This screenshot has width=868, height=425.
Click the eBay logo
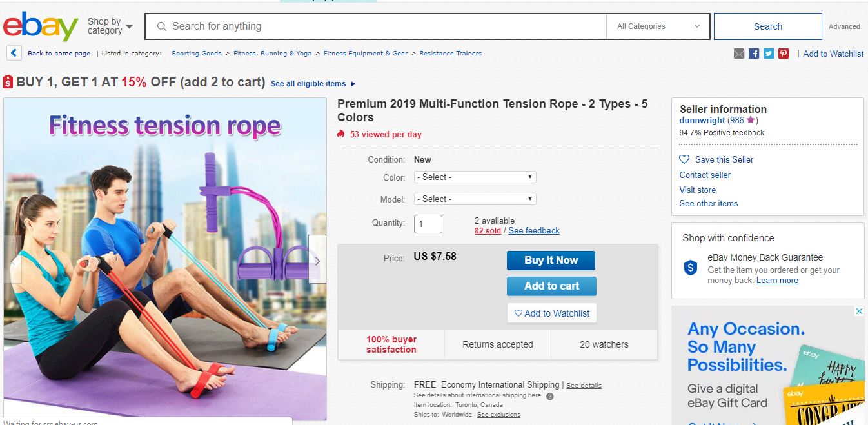(40, 27)
